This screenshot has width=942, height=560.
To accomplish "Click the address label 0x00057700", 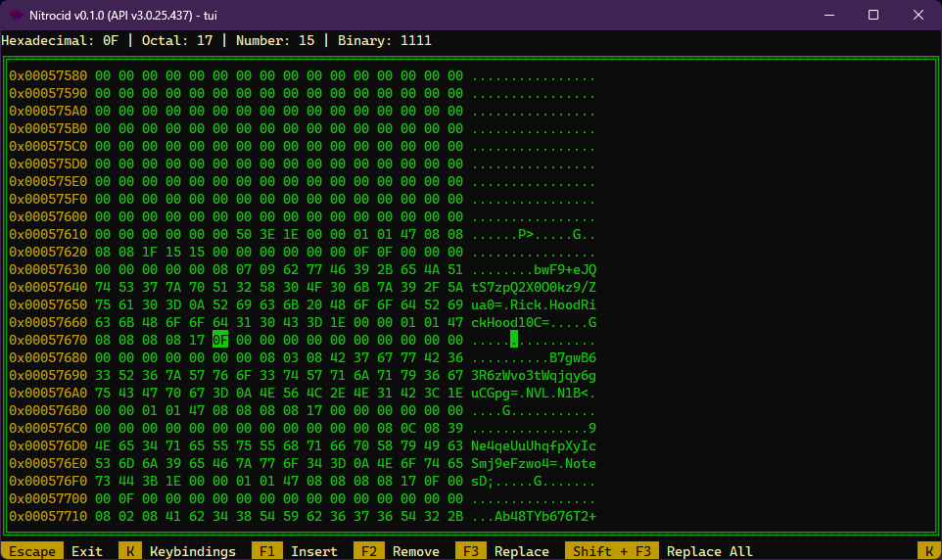I will 48,498.
